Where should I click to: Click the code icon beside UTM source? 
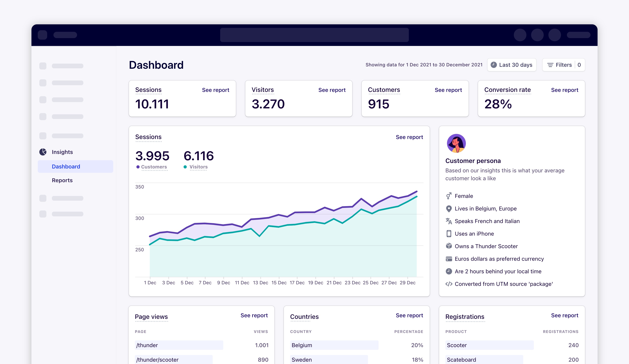coord(449,284)
